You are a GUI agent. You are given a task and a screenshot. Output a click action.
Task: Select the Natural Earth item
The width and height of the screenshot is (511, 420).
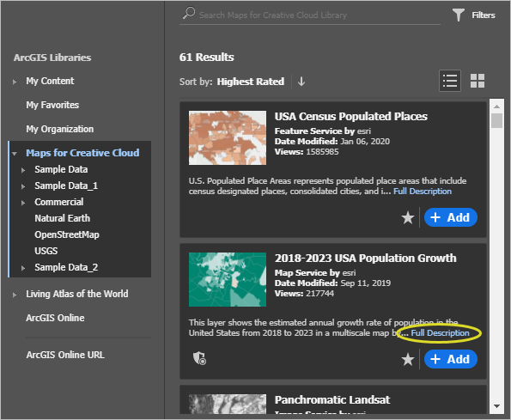coord(62,218)
